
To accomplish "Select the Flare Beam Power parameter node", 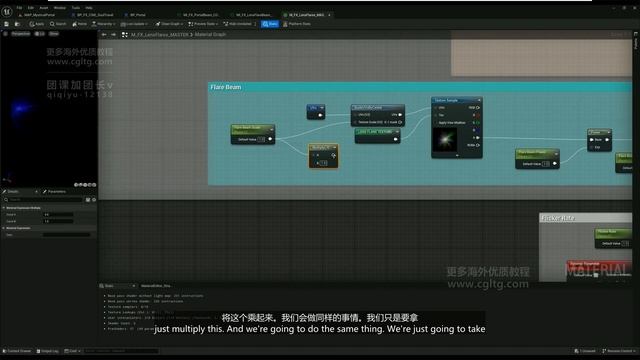I will [537, 159].
